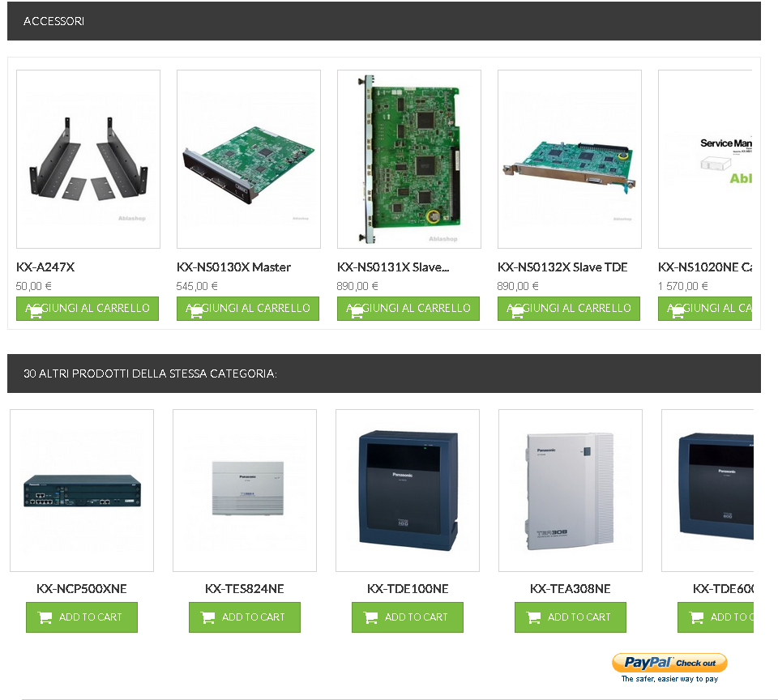Open KX-TDE100NE blue cabinet image
This screenshot has width=778, height=700.
408,490
